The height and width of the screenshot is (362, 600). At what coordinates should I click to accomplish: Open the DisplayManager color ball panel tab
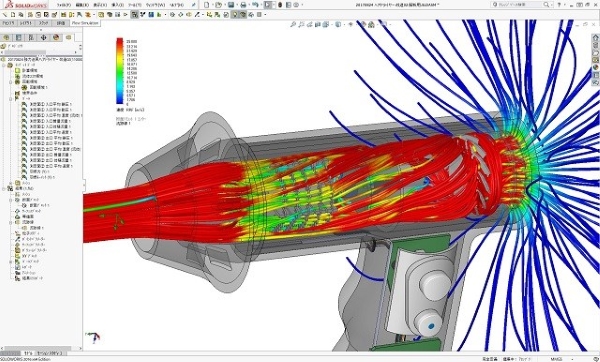(56, 38)
